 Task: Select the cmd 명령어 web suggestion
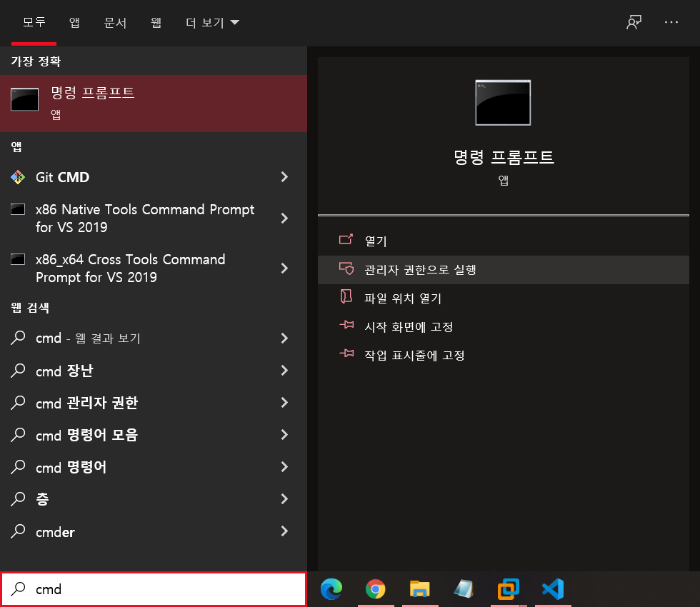pos(153,467)
